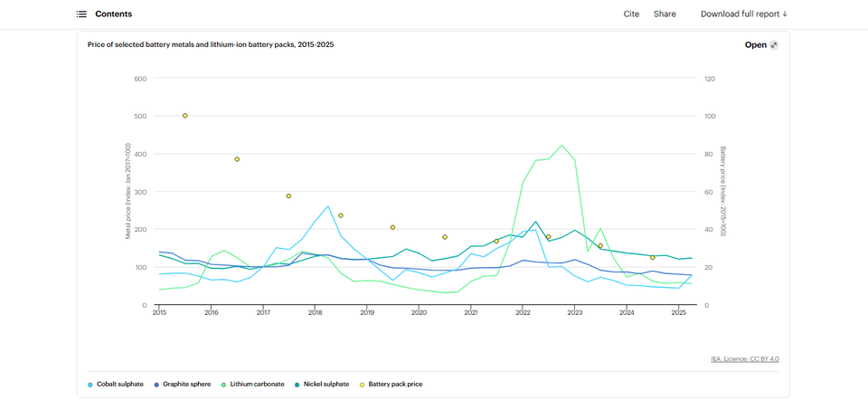Viewport: 868px width, 410px height.
Task: Click the light green Lithium carbonate legend dot
Action: [224, 385]
